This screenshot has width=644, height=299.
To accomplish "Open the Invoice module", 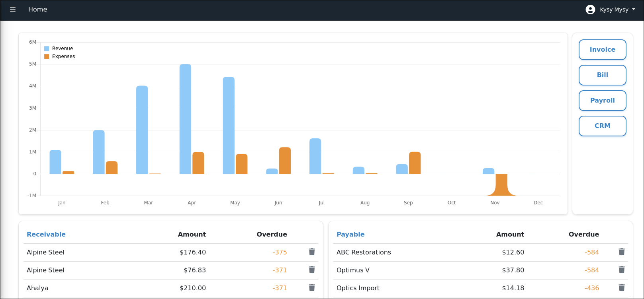I will coord(602,50).
